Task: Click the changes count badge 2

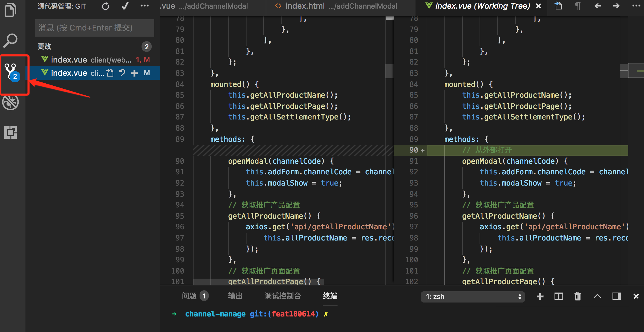Action: (147, 47)
